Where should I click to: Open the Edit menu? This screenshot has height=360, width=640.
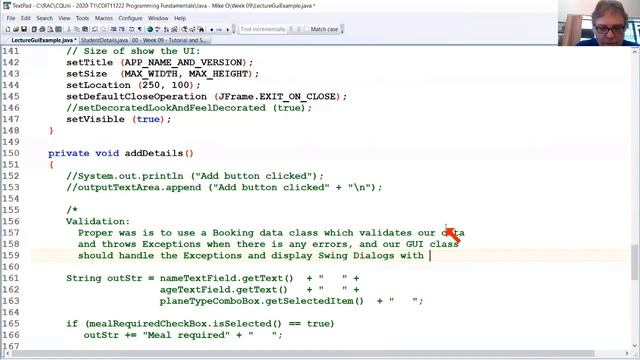26,18
